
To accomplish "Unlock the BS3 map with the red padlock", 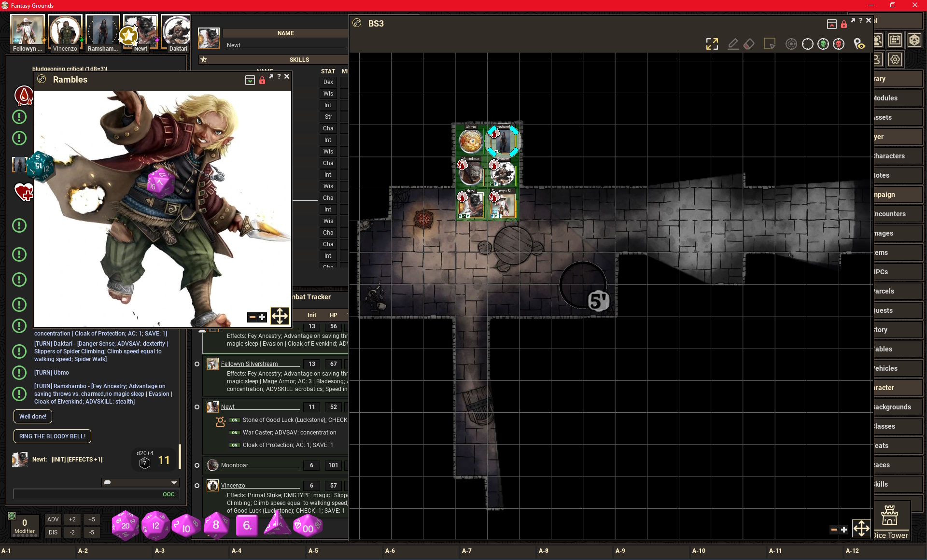I will click(844, 24).
